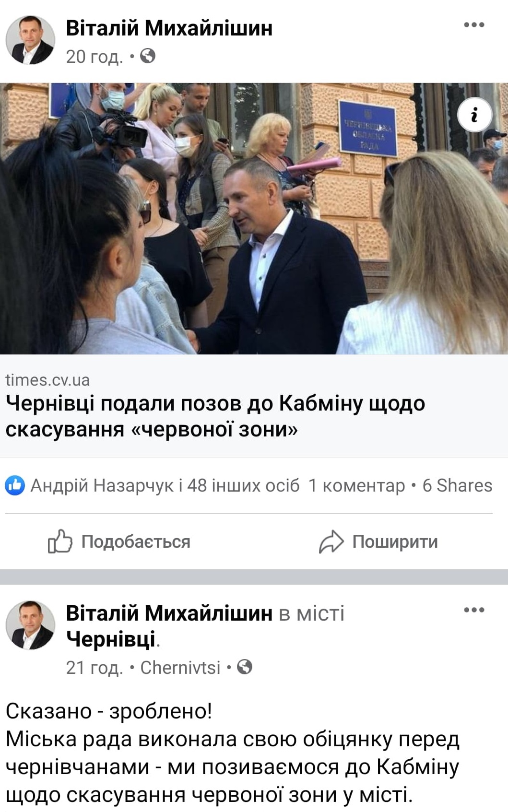Viewport: 508px width, 812px height.
Task: Tap the share arrow icon
Action: [x=331, y=542]
